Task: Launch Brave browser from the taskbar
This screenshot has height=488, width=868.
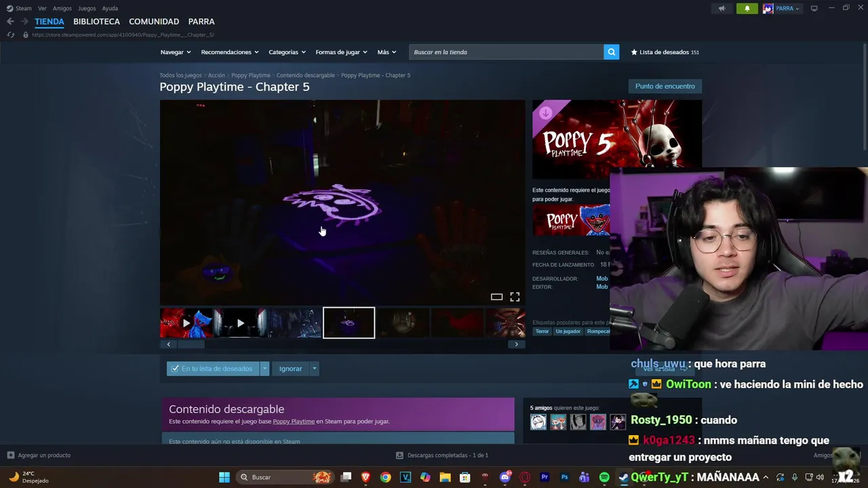Action: (x=366, y=477)
